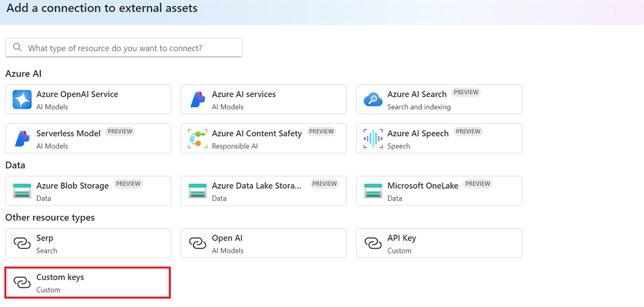Select the Custom keys connection card

88,282
